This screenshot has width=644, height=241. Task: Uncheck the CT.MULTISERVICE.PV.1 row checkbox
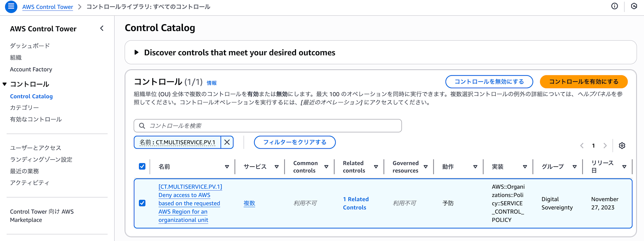pos(142,203)
